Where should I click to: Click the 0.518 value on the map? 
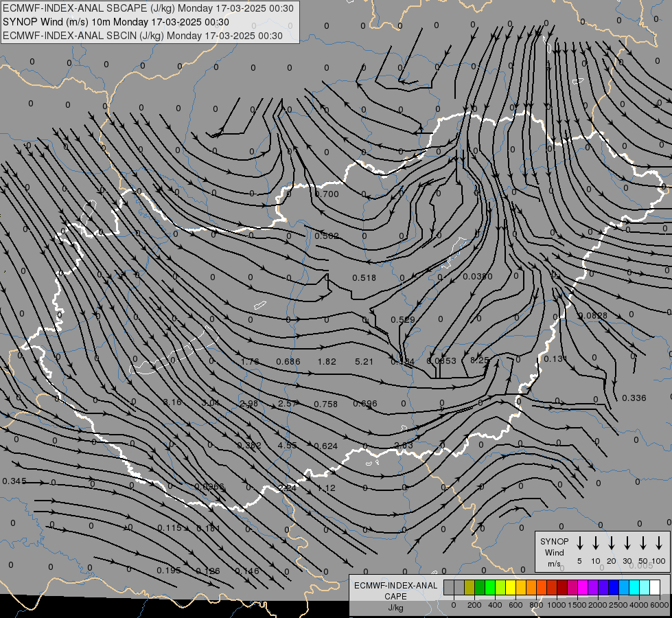[x=364, y=278]
